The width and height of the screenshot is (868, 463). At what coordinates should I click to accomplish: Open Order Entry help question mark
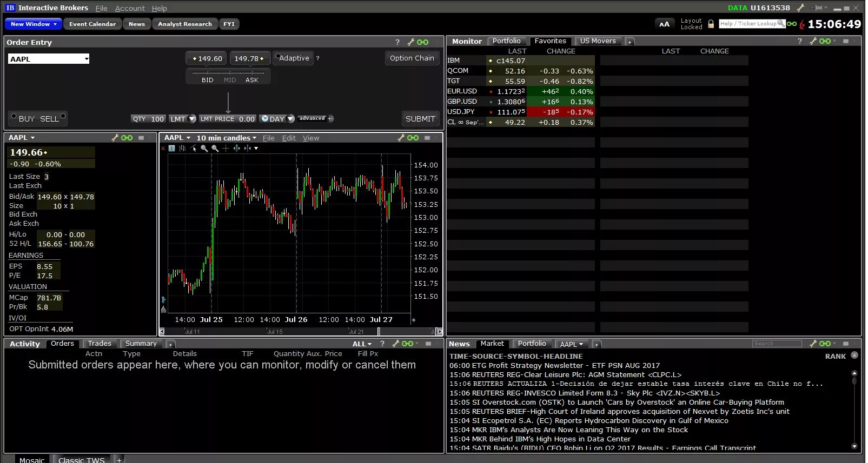click(397, 42)
